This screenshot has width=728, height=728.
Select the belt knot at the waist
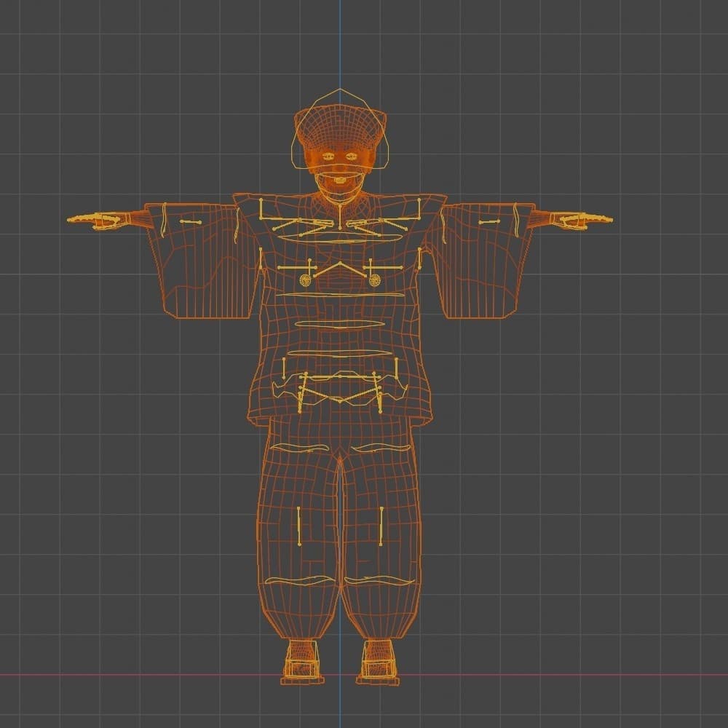click(340, 388)
